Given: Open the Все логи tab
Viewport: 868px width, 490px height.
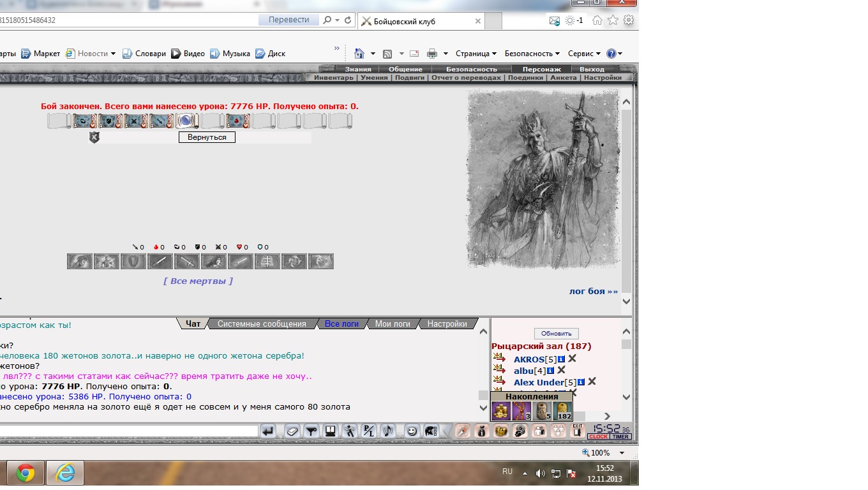Looking at the screenshot, I should click(341, 323).
